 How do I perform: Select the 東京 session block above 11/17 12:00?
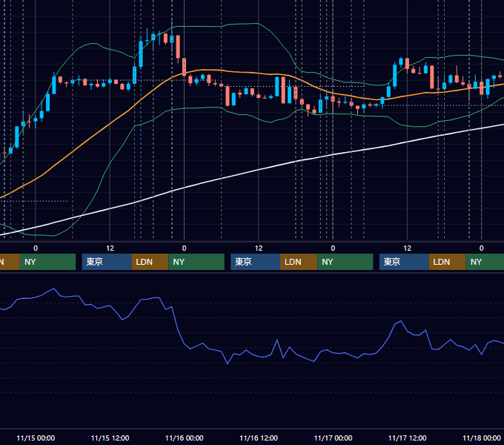404,262
